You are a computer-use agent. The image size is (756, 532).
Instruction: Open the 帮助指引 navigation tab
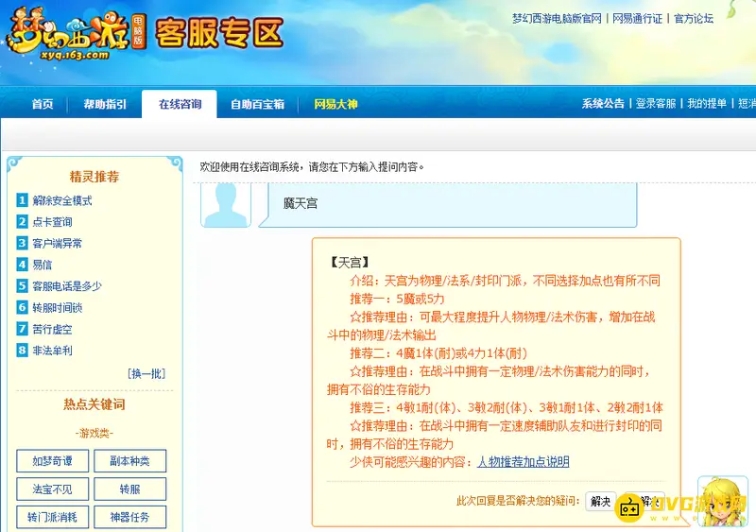pos(105,104)
